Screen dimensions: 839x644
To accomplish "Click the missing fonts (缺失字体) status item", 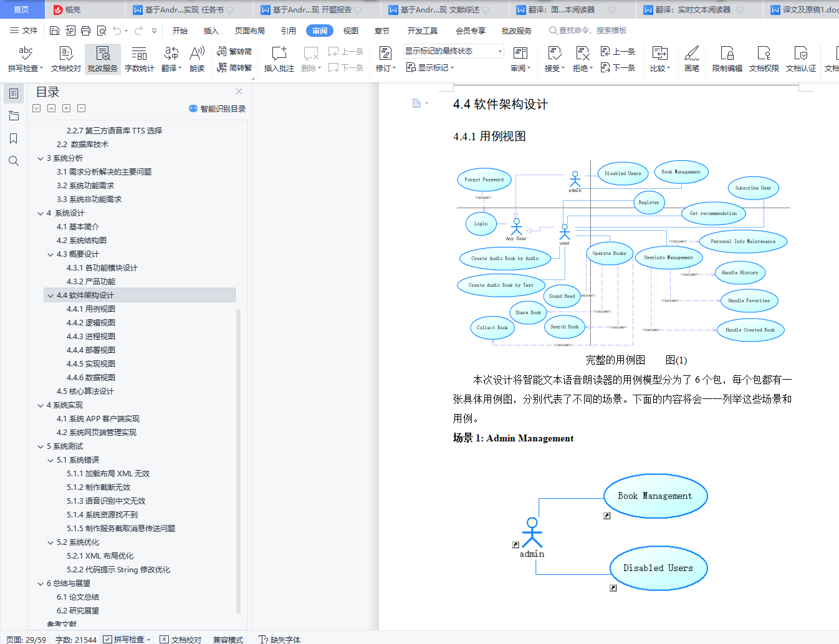I will (280, 639).
